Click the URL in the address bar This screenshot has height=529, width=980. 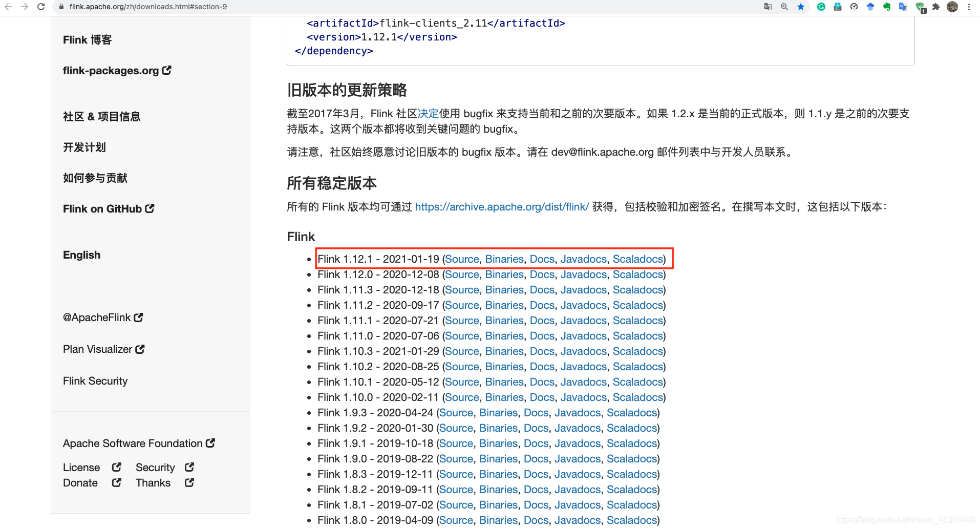[x=148, y=7]
